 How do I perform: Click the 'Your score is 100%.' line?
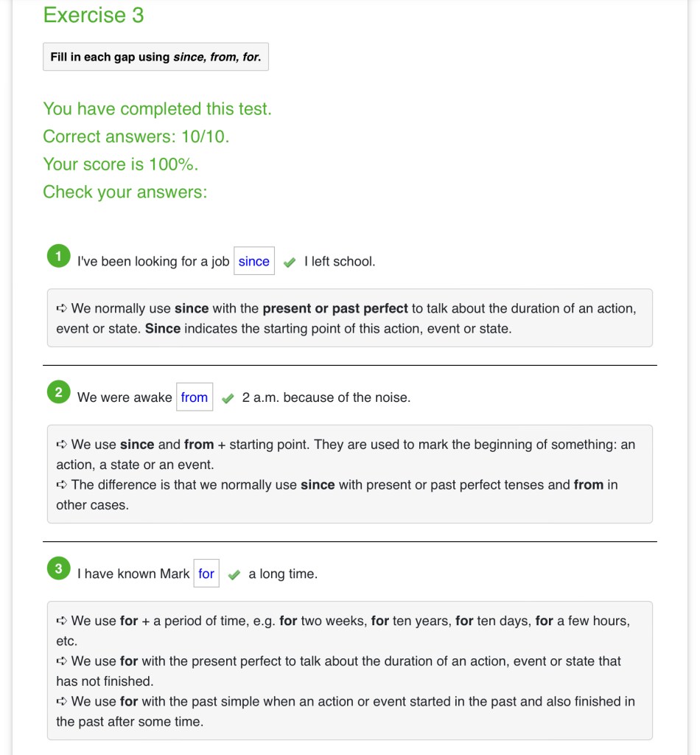click(120, 164)
